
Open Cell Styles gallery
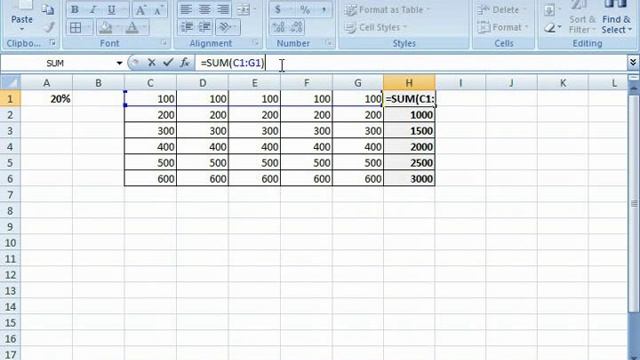point(376,27)
